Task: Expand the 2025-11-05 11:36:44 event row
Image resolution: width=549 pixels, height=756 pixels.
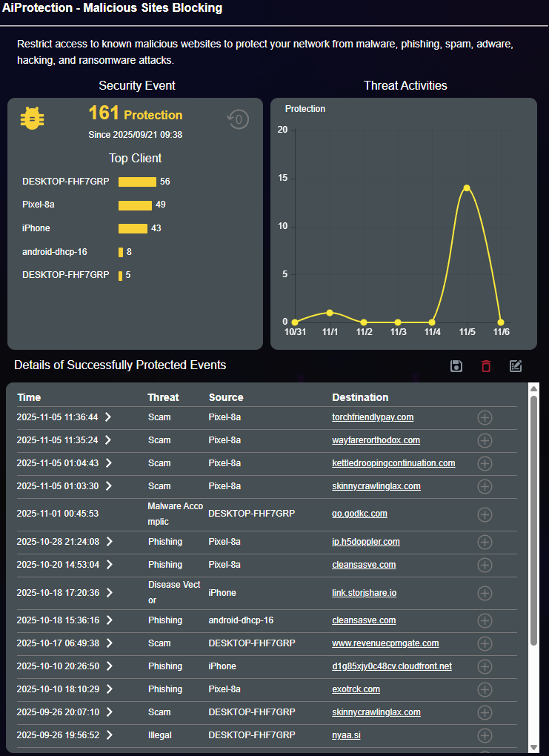Action: [x=108, y=418]
